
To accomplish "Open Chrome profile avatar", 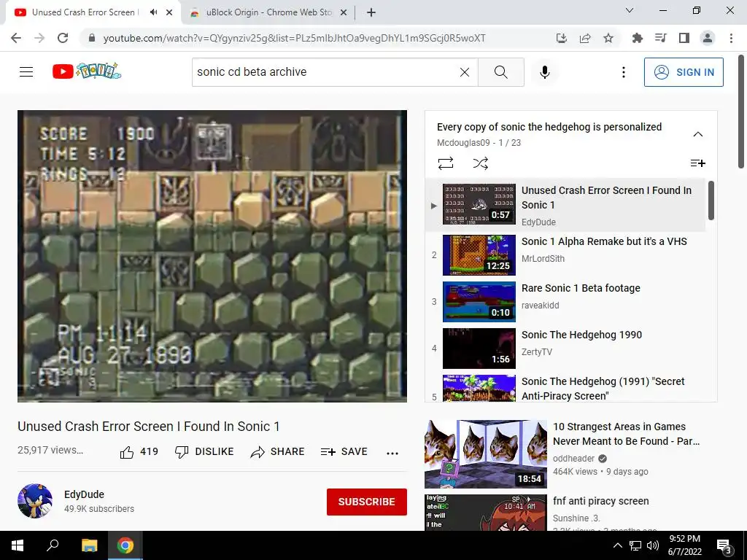I will [708, 38].
